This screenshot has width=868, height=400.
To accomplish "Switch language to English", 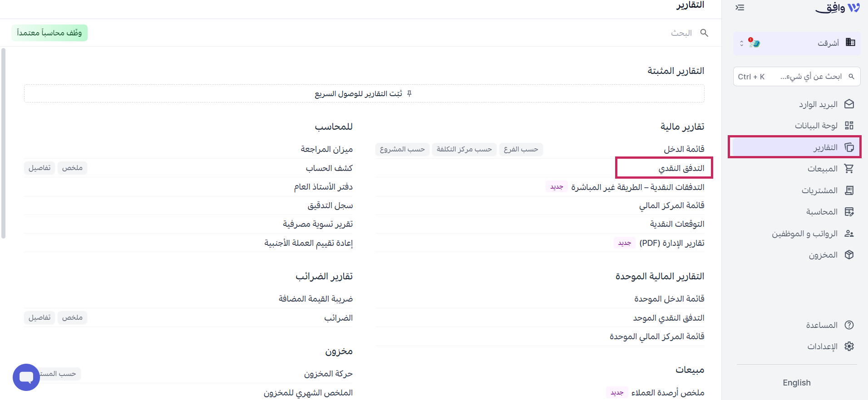I will click(x=796, y=383).
